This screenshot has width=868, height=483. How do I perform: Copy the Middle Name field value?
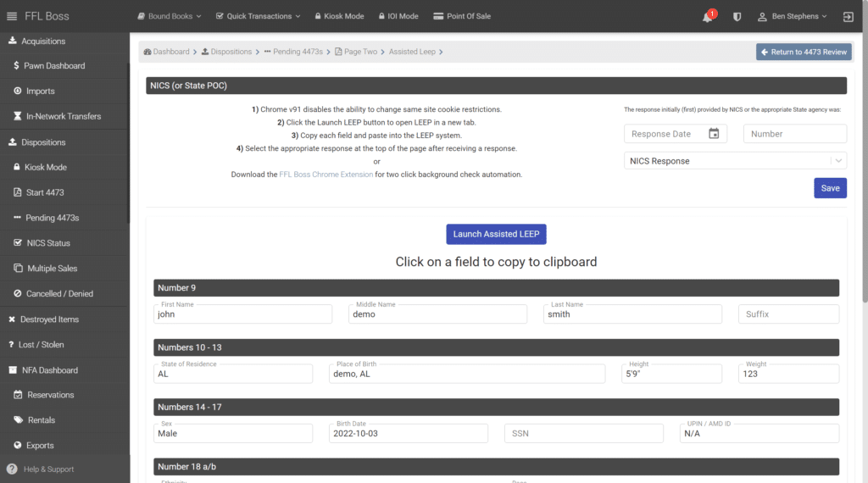click(x=437, y=314)
